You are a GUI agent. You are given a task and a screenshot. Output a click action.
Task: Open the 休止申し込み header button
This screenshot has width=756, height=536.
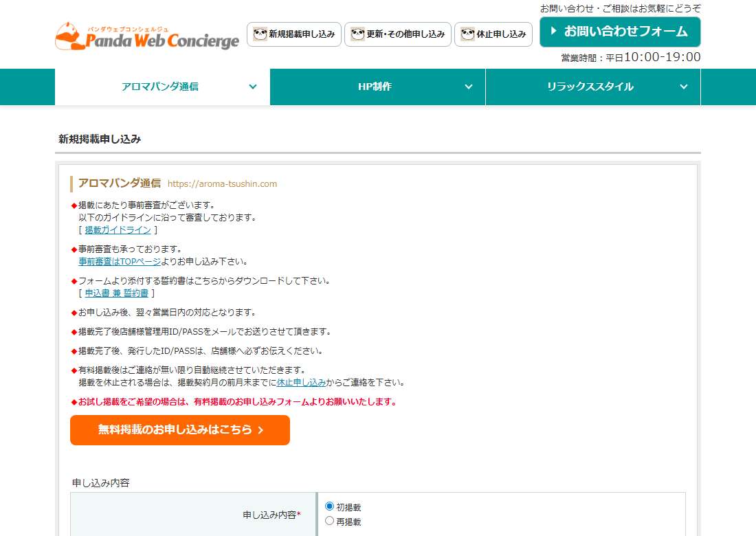click(x=493, y=34)
